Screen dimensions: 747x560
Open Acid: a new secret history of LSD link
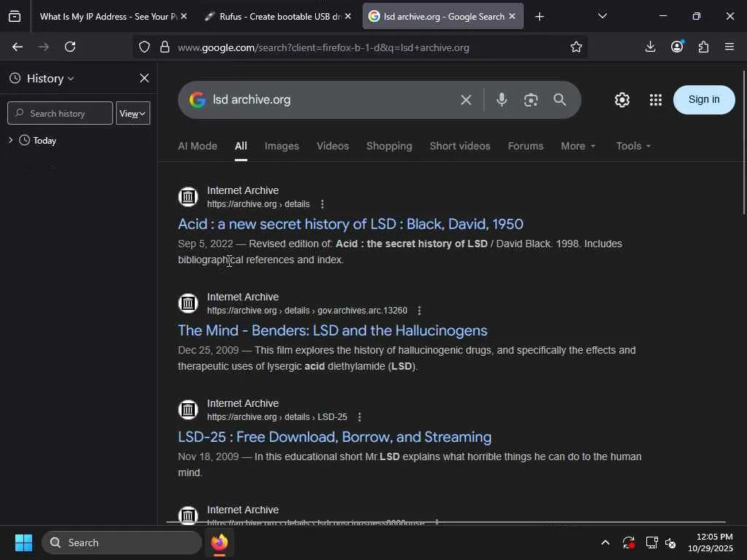(351, 225)
